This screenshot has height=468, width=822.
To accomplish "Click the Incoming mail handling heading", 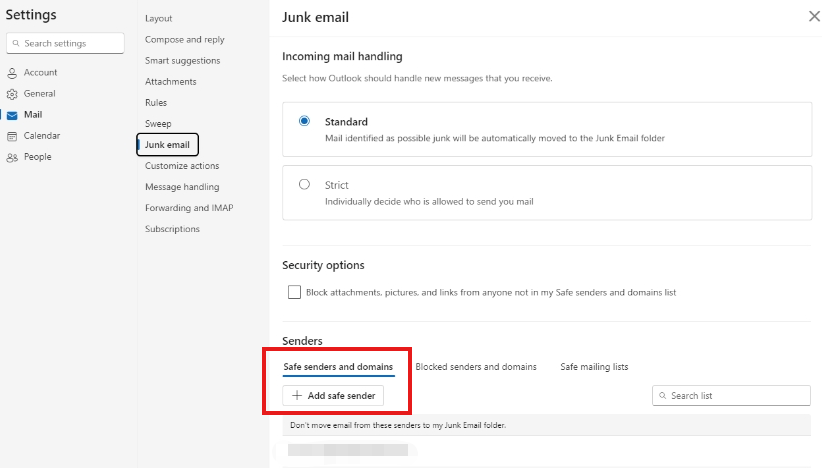I will 342,56.
